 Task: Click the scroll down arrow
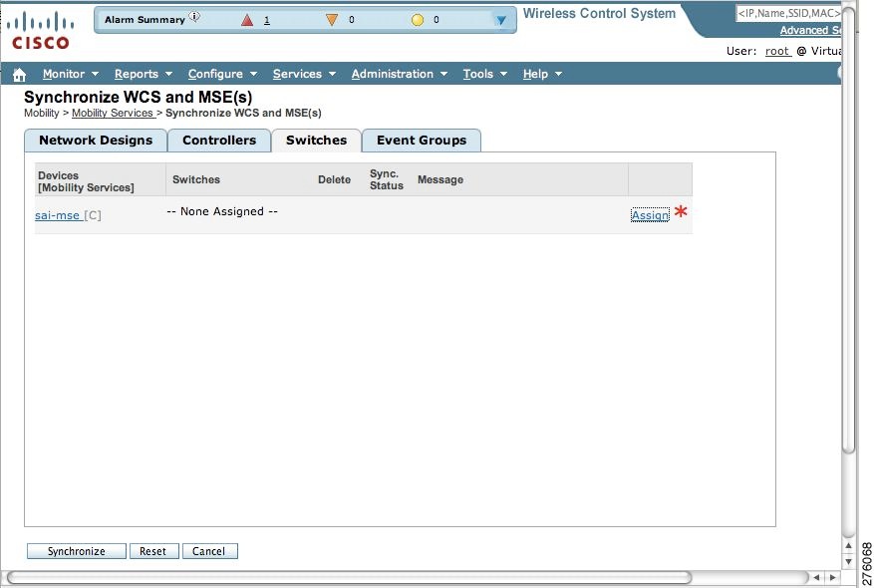[x=848, y=561]
